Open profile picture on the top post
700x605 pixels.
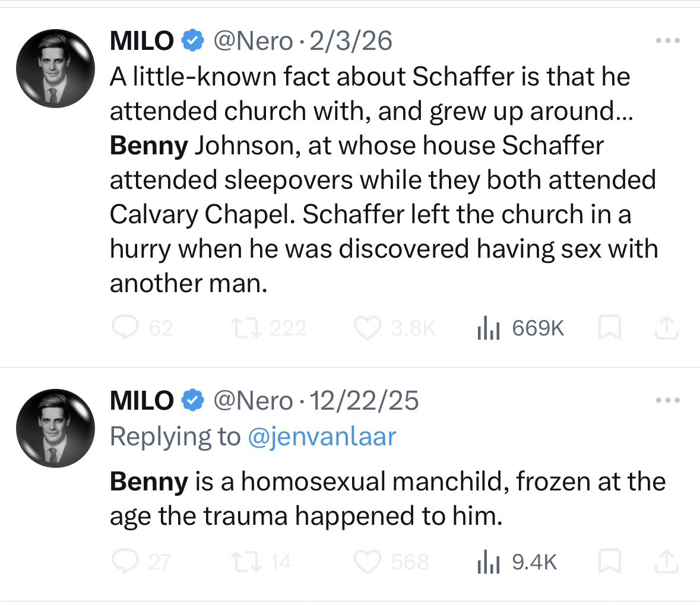pyautogui.click(x=55, y=68)
